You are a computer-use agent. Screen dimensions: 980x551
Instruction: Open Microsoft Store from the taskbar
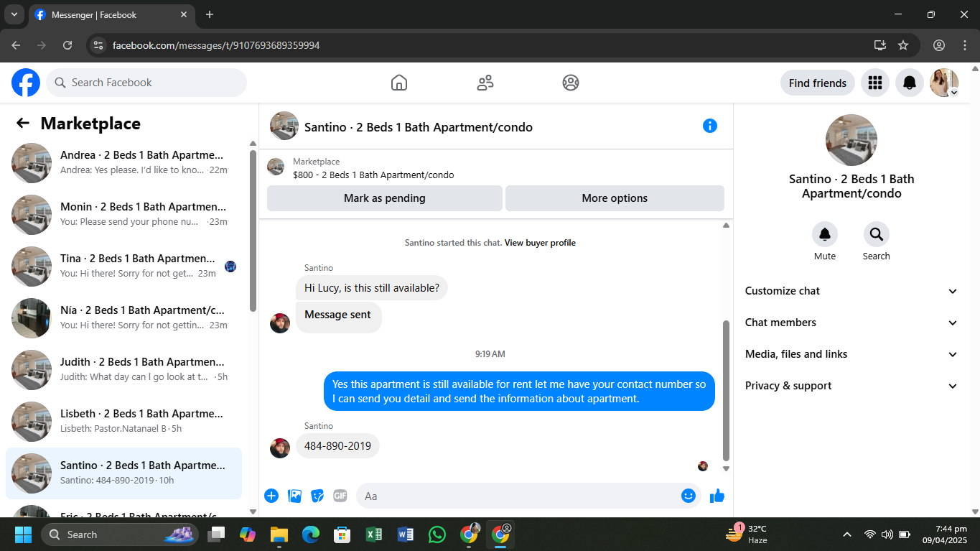coord(342,534)
